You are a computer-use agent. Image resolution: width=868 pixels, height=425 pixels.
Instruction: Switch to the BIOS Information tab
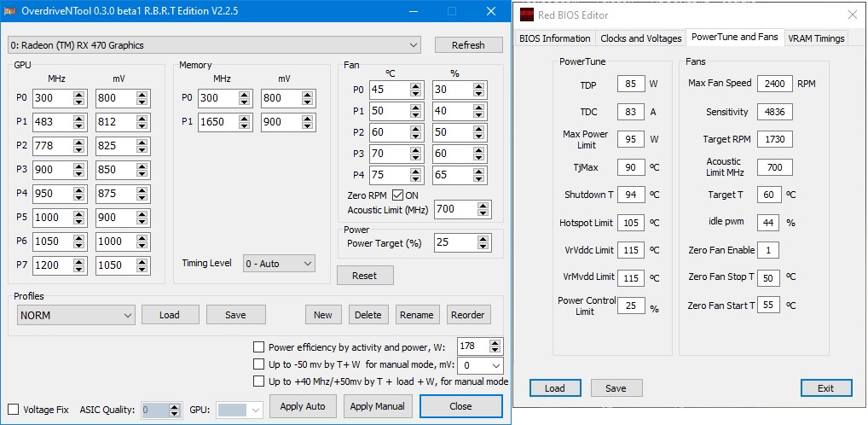pos(555,38)
